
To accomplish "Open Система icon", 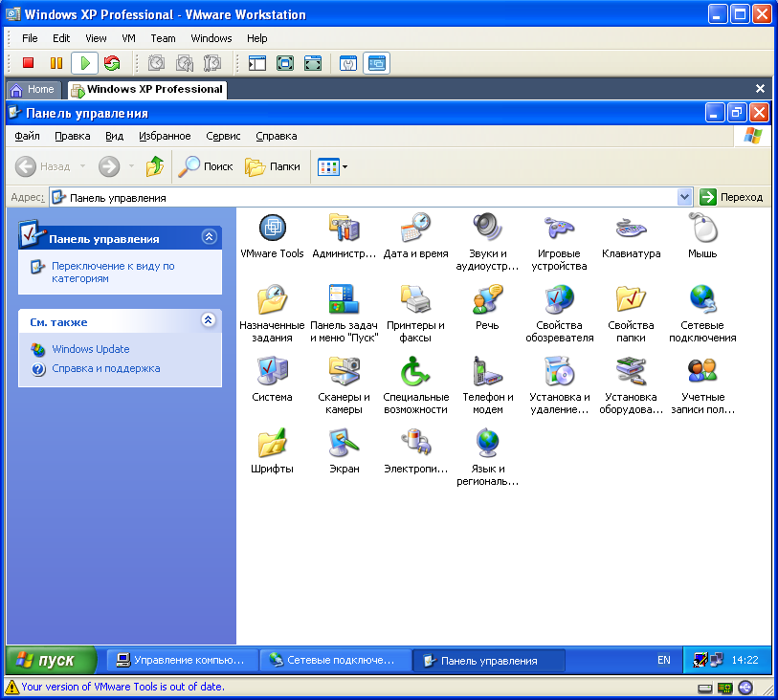I will pos(272,380).
